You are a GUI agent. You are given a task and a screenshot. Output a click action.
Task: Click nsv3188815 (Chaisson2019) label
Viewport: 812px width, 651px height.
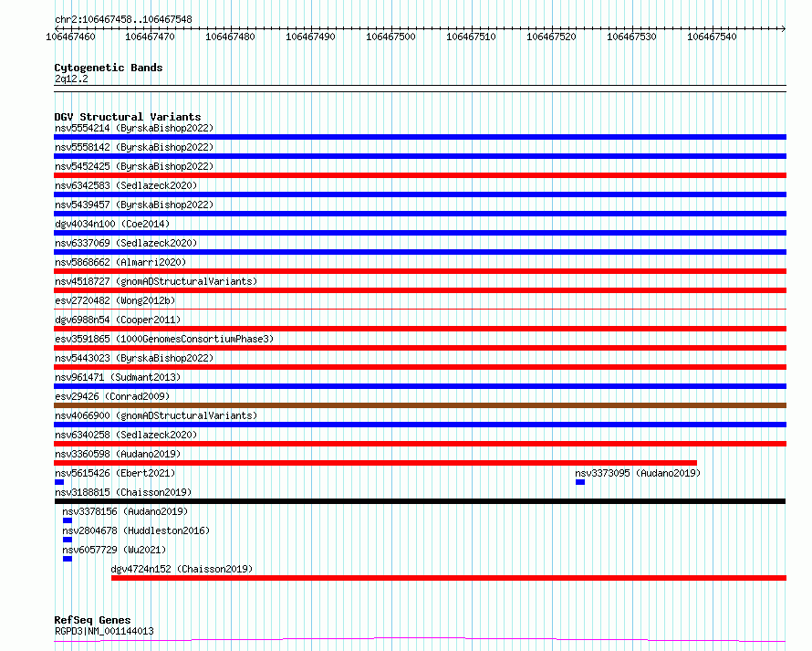(123, 492)
